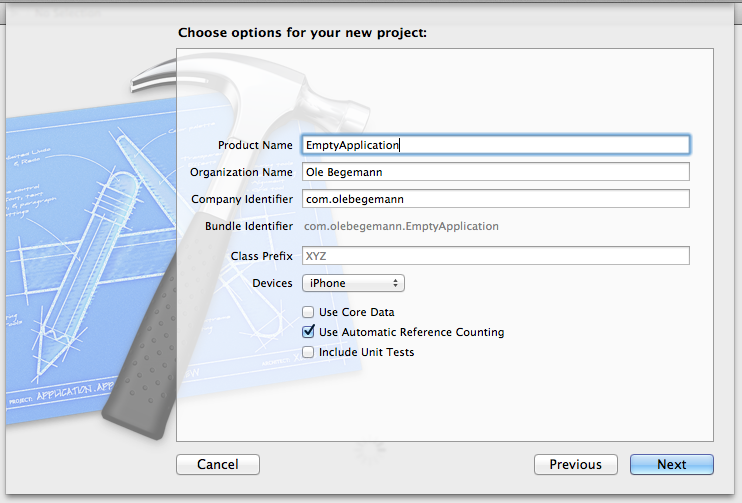
Task: Click into the Organization Name field
Action: 496,172
